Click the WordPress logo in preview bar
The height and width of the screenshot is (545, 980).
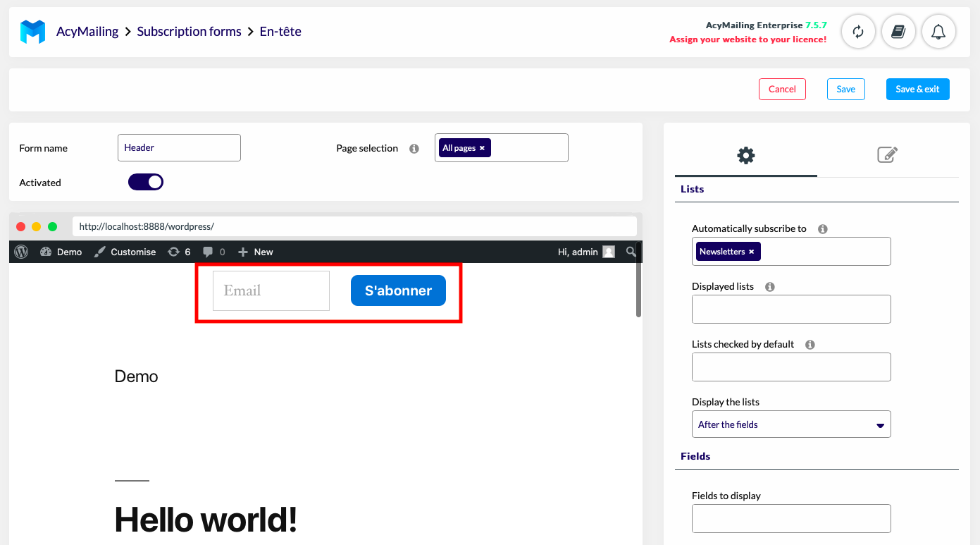21,252
